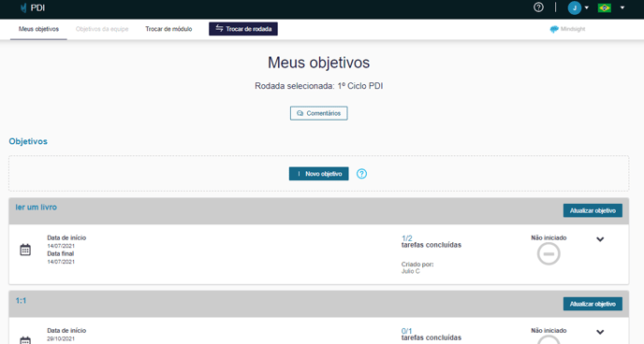Click the 1/2 tarefas concluídas count
The image size is (644, 344).
(406, 238)
